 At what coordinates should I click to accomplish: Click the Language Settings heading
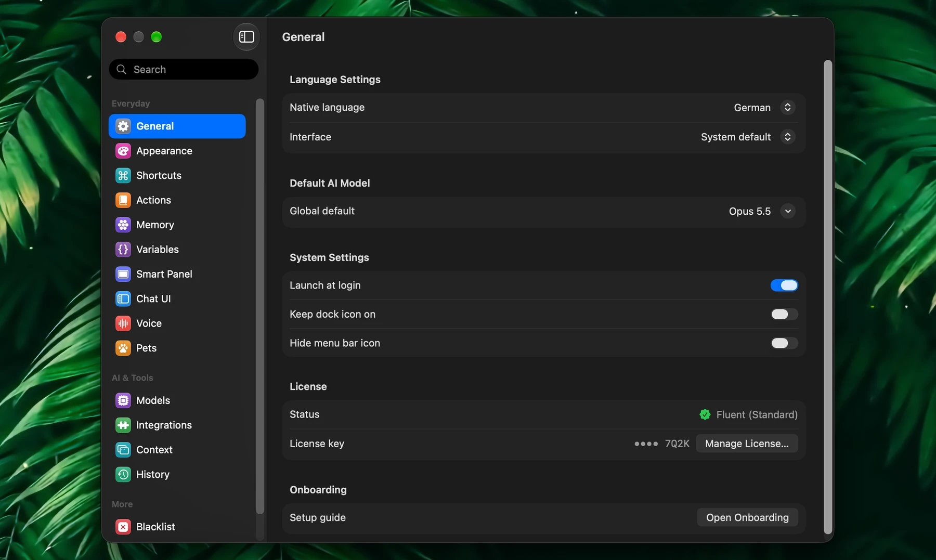(335, 80)
